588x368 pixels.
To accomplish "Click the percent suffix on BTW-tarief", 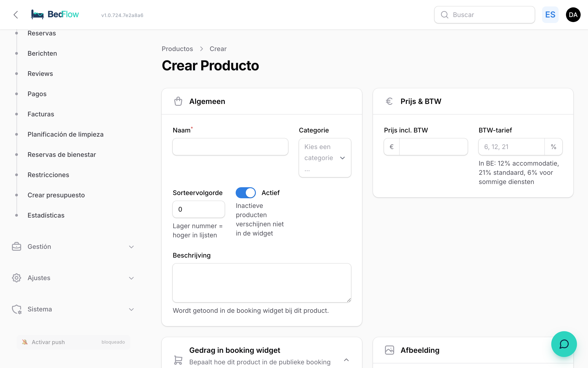I will click(554, 147).
